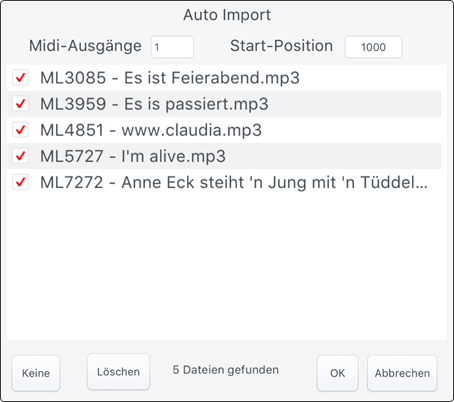Viewport: 454px width, 402px height.
Task: Click the Keine button to deselect all
Action: [36, 373]
